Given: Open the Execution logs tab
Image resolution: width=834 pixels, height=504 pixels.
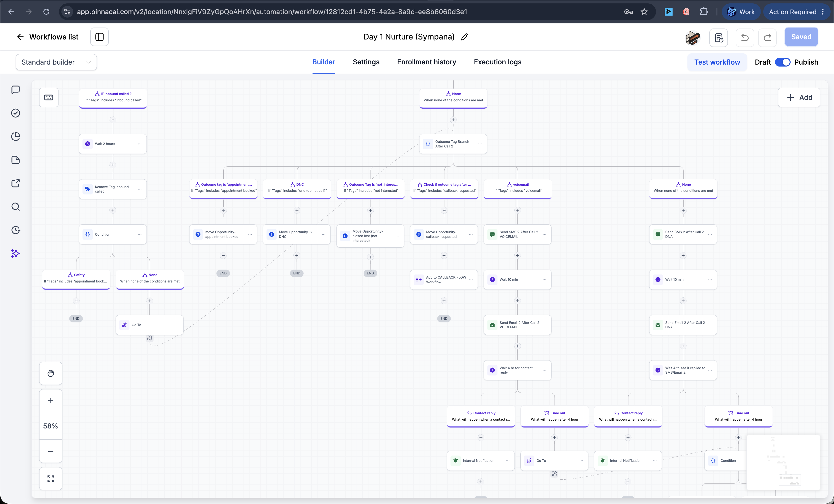Looking at the screenshot, I should (x=497, y=62).
